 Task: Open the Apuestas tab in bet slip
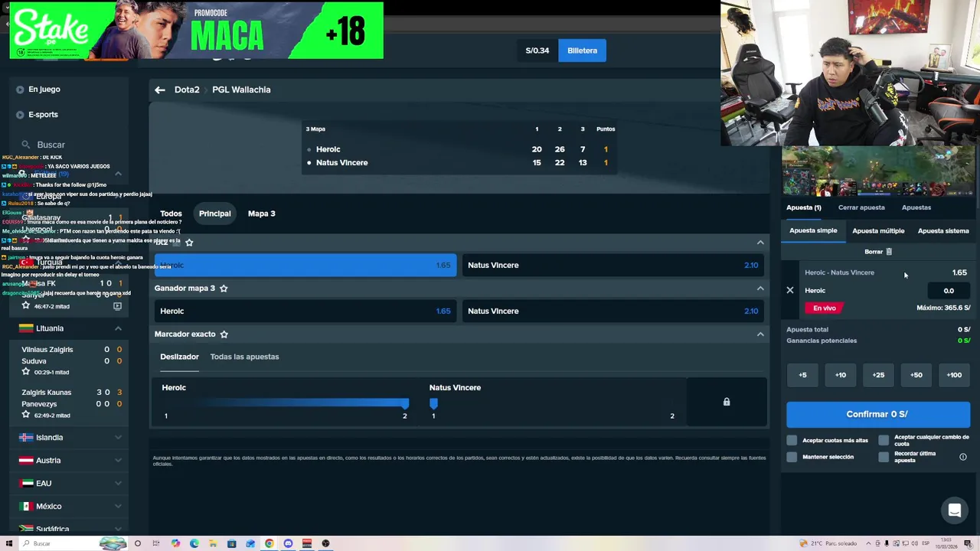point(916,207)
